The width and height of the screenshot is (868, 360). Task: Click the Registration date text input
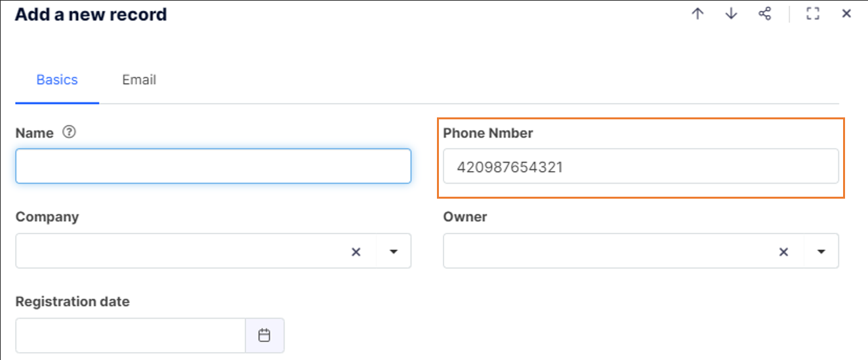pos(131,336)
